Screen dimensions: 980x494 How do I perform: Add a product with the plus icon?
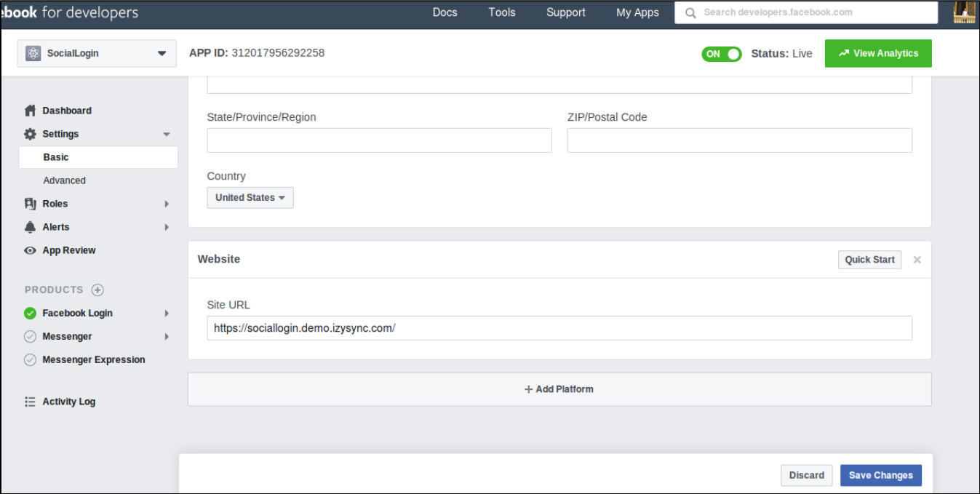point(97,290)
